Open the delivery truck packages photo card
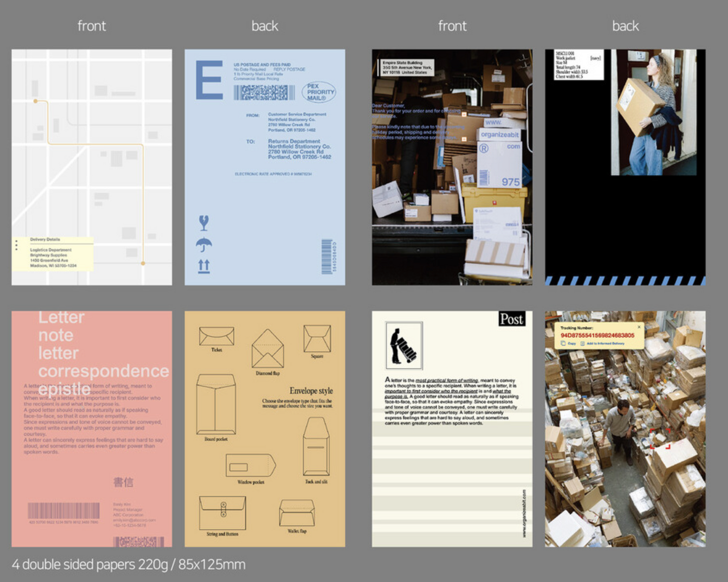Screen dimensions: 728x582 [x=452, y=167]
